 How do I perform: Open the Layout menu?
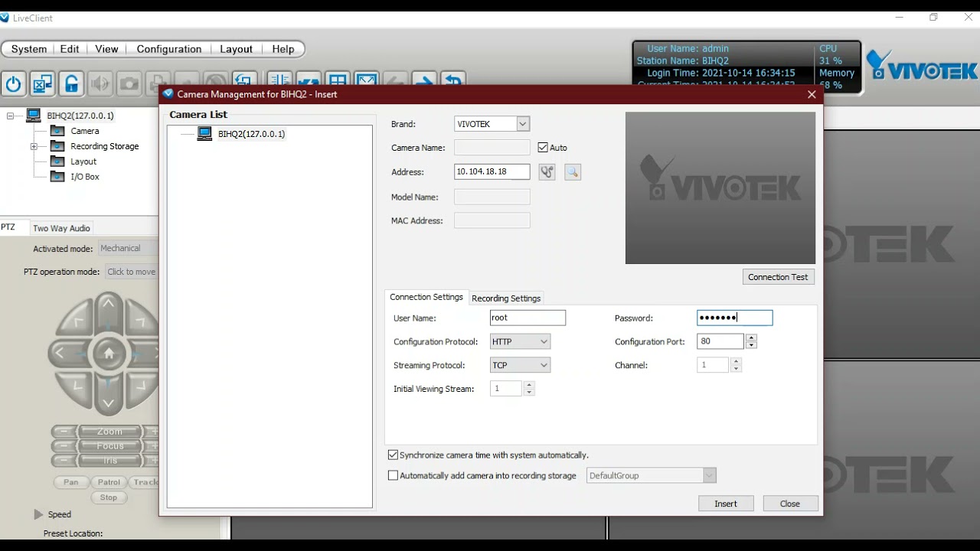coord(236,49)
